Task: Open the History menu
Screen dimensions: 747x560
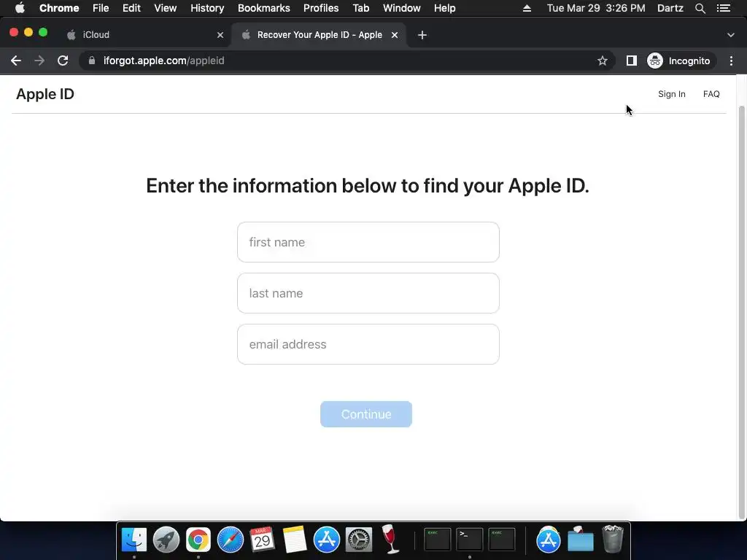Action: (207, 8)
